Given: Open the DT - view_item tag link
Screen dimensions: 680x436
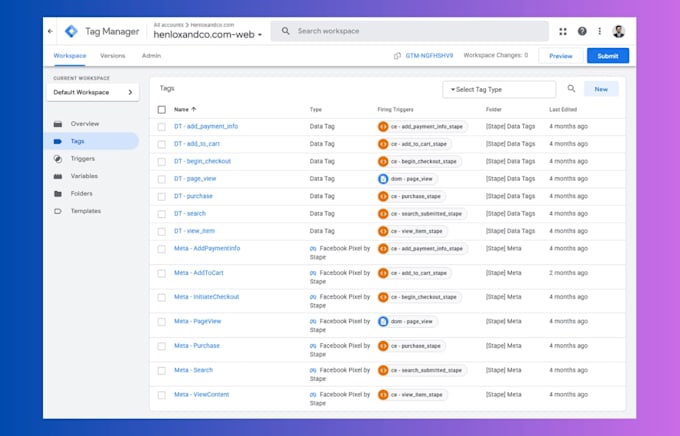Looking at the screenshot, I should point(194,231).
